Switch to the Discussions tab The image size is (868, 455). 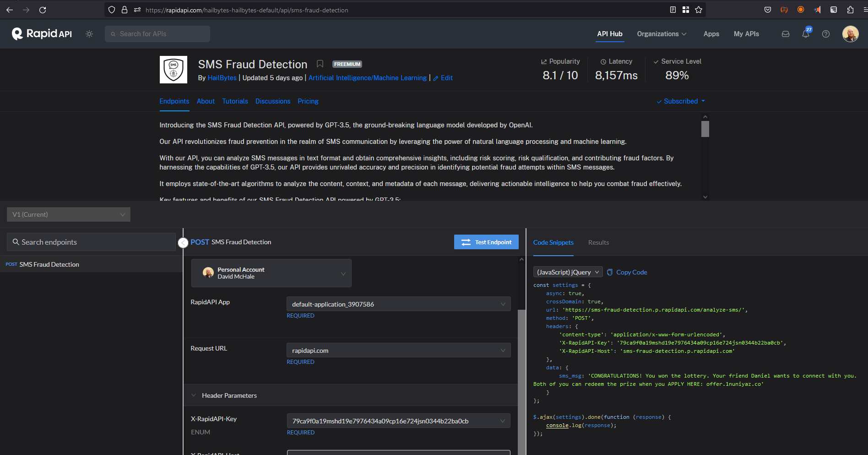coord(273,101)
